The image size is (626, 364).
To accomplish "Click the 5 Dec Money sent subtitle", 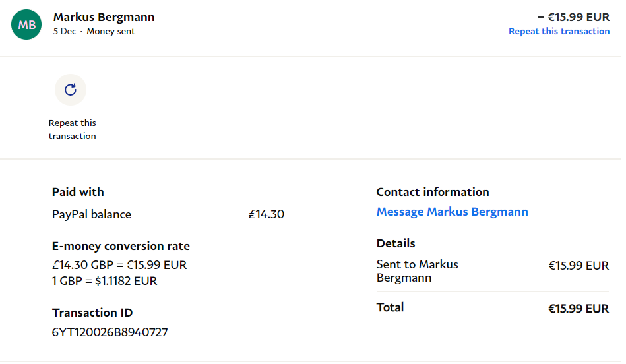I will pos(94,32).
